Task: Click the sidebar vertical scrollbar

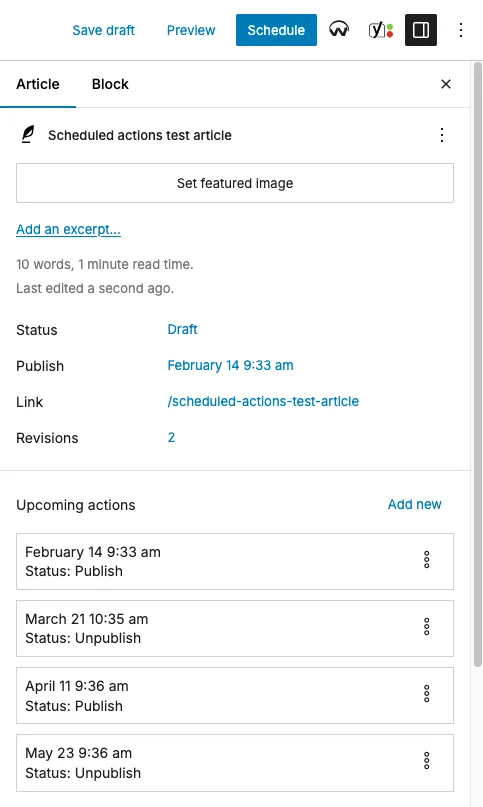Action: pyautogui.click(x=477, y=364)
